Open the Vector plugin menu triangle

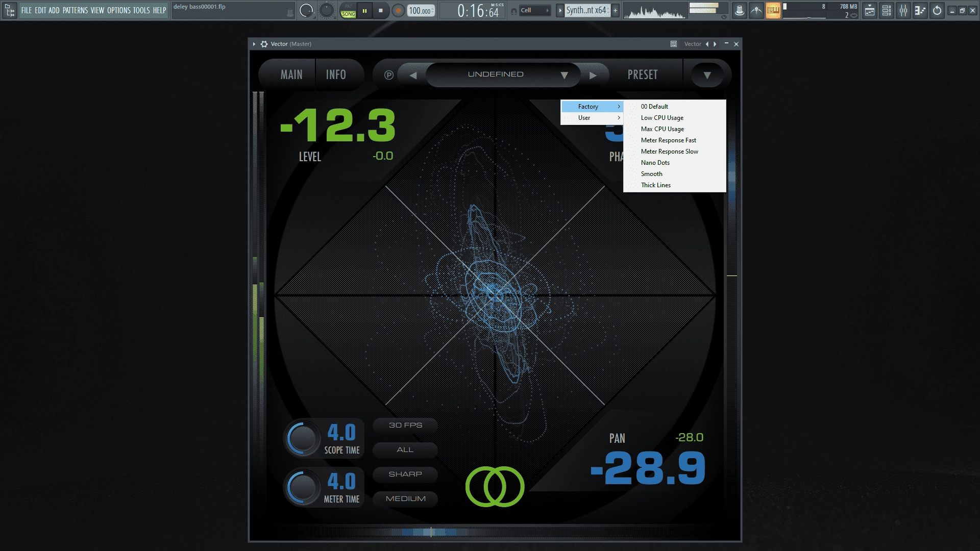point(254,44)
